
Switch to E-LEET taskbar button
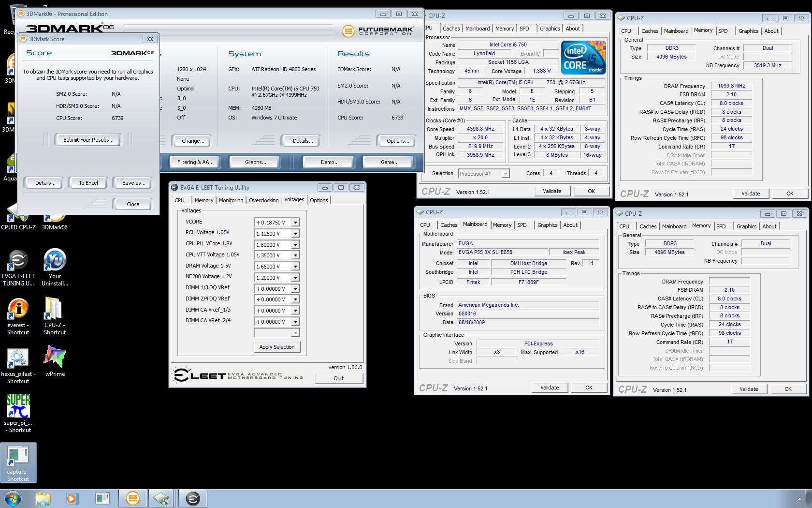[193, 498]
